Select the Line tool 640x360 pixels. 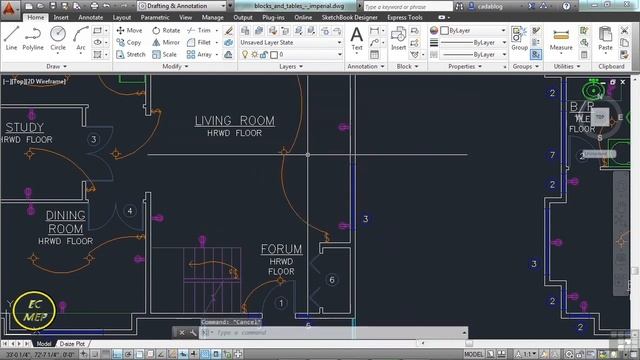pos(11,38)
